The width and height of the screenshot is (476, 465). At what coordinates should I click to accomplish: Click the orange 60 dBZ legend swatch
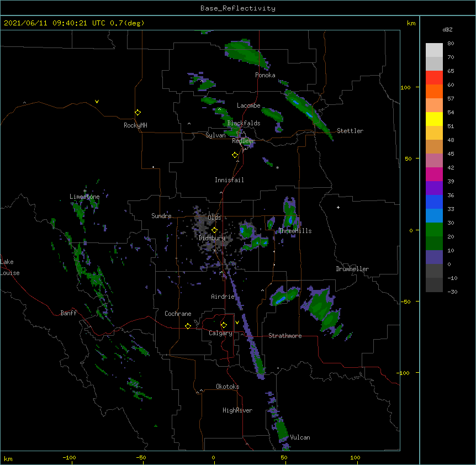[x=434, y=91]
